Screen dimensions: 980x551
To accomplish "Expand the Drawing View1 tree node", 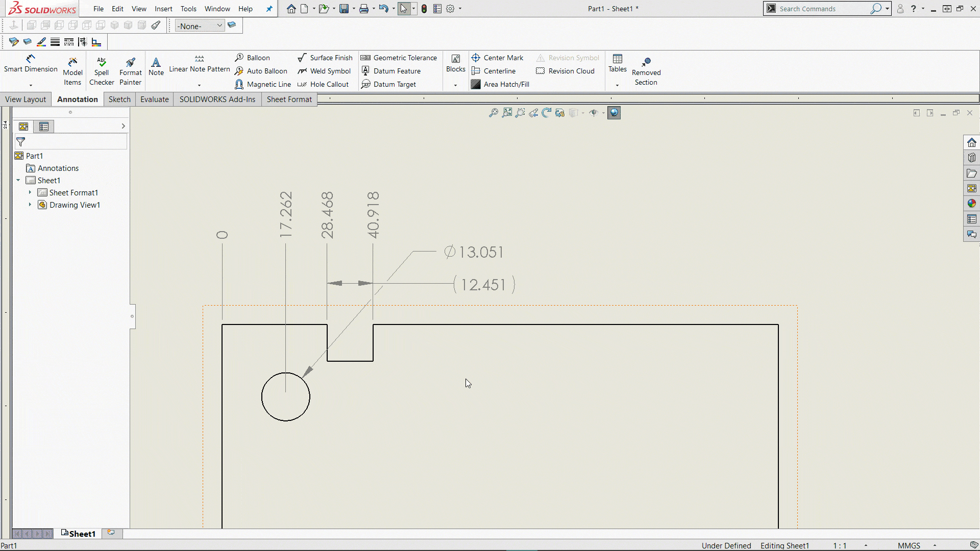I will (30, 205).
